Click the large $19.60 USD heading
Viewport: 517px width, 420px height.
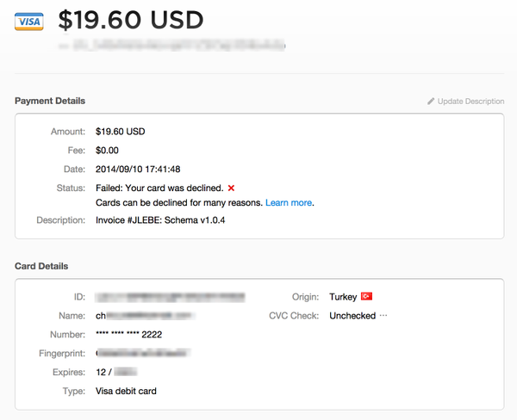[x=131, y=20]
